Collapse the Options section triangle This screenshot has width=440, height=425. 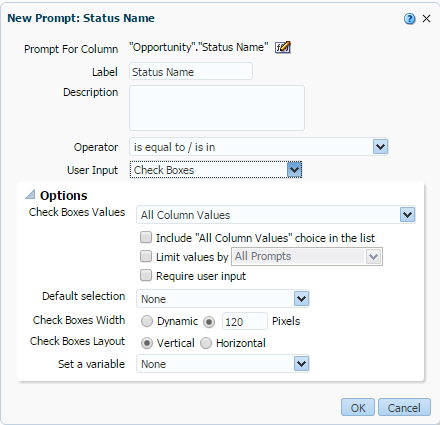point(30,194)
